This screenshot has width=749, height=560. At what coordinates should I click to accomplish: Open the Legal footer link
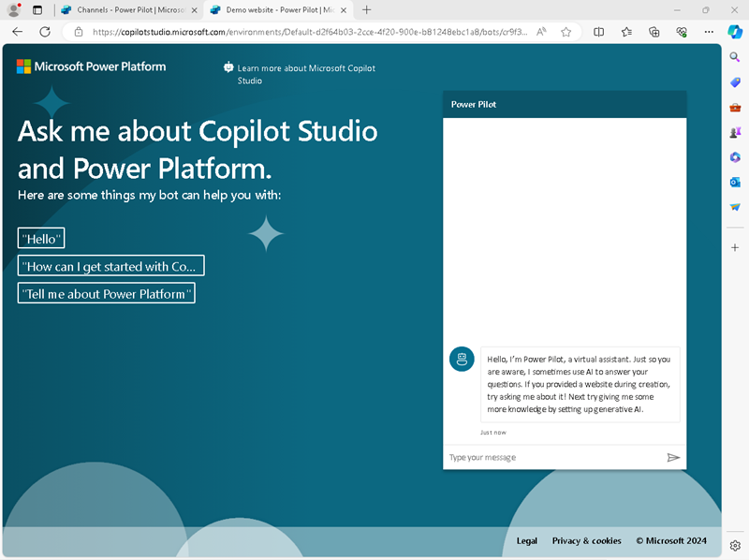[527, 541]
